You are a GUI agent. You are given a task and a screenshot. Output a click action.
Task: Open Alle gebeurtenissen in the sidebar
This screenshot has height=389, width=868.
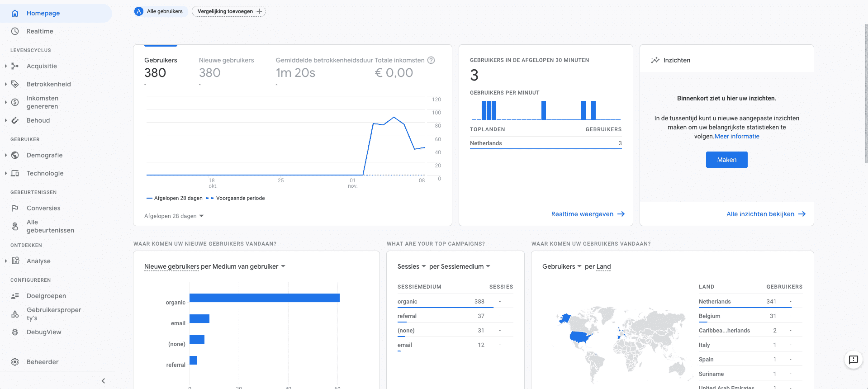click(x=56, y=226)
